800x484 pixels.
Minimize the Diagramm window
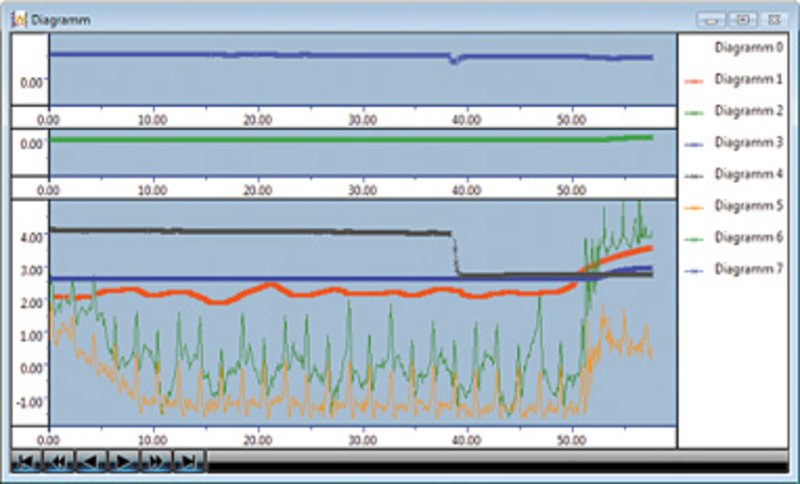(712, 20)
